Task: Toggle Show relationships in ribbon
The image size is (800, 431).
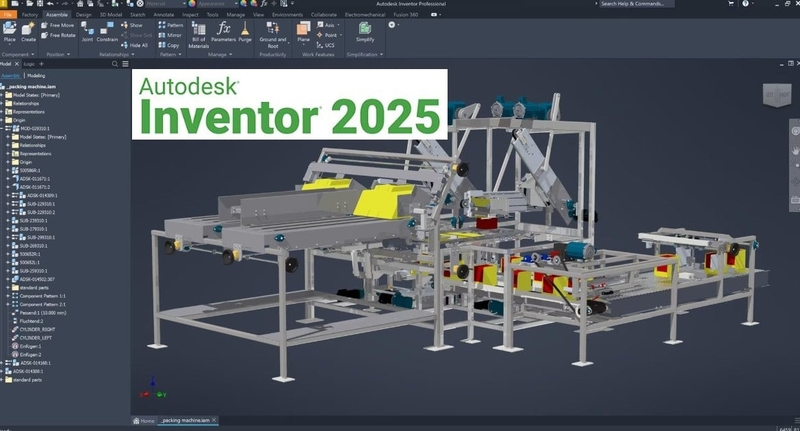Action: 135,25
